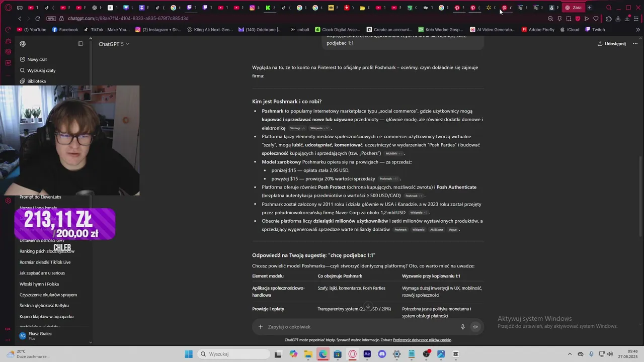This screenshot has width=644, height=362.
Task: Open the browser extensions cube icon
Action: tap(609, 19)
